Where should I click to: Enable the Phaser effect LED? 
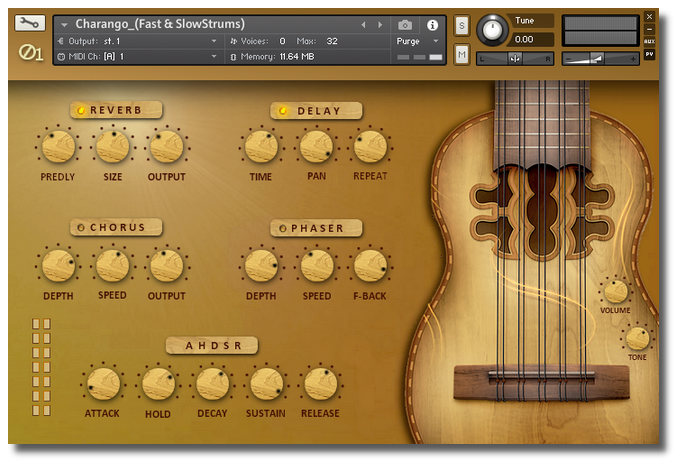(283, 228)
